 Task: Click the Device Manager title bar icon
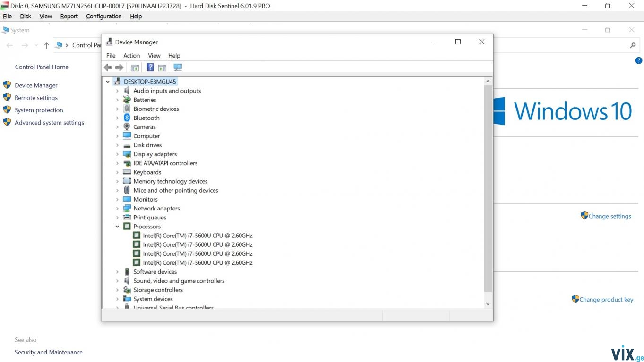(109, 42)
